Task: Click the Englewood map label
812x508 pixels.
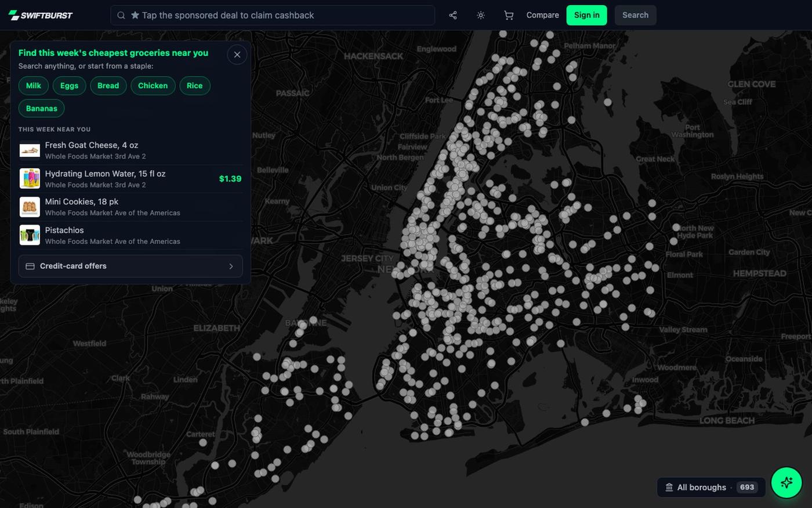Action: tap(436, 49)
